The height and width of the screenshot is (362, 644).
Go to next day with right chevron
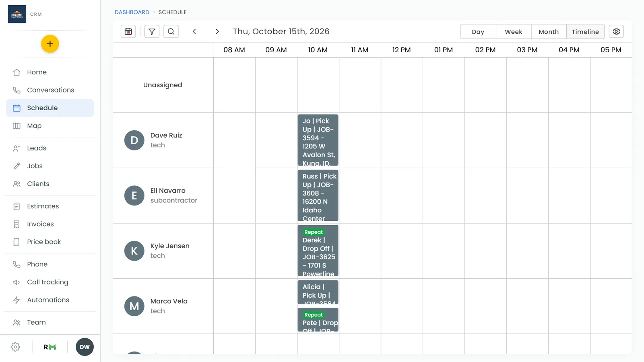click(217, 31)
